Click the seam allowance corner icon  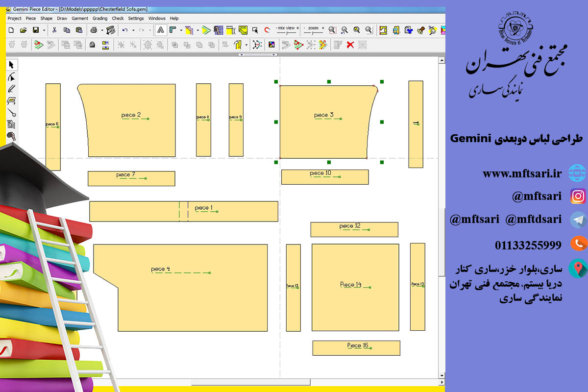pyautogui.click(x=172, y=30)
